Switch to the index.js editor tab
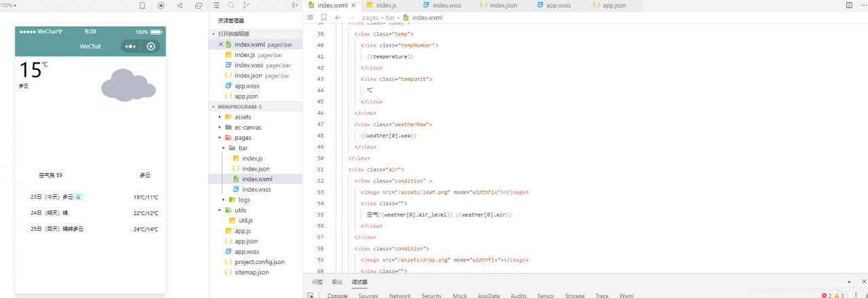 tap(389, 5)
